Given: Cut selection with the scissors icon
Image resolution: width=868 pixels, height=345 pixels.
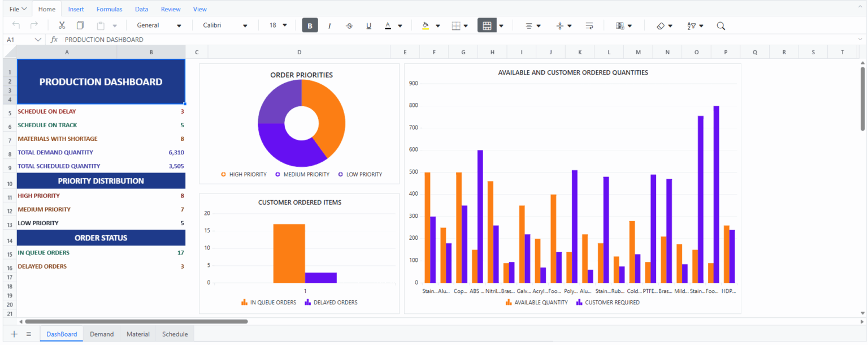Looking at the screenshot, I should click(62, 25).
